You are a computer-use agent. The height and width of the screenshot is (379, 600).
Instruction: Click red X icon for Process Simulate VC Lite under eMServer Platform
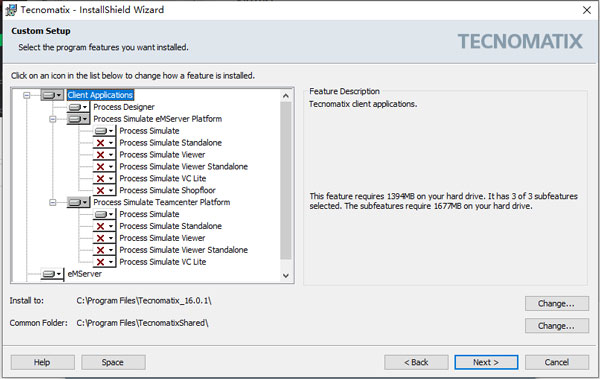click(104, 178)
